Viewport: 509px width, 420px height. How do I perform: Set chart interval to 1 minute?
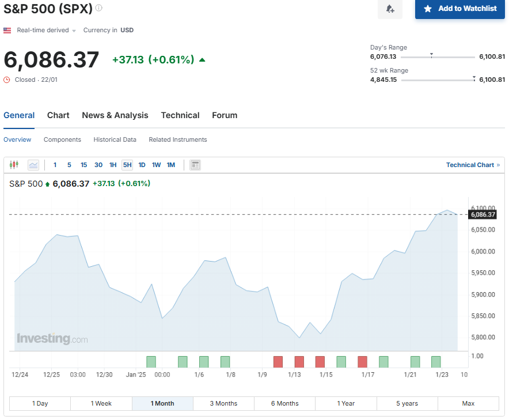[55, 165]
